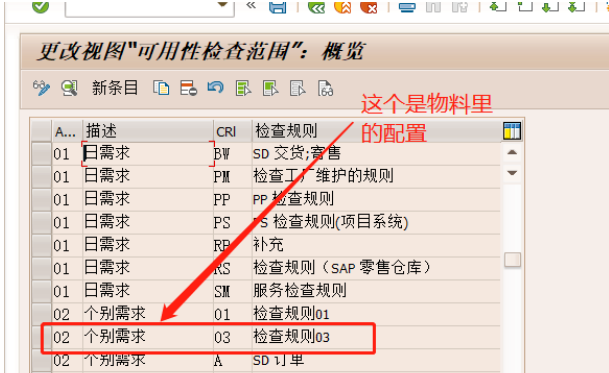Click the 新条目 button
The width and height of the screenshot is (609, 373).
click(x=115, y=88)
